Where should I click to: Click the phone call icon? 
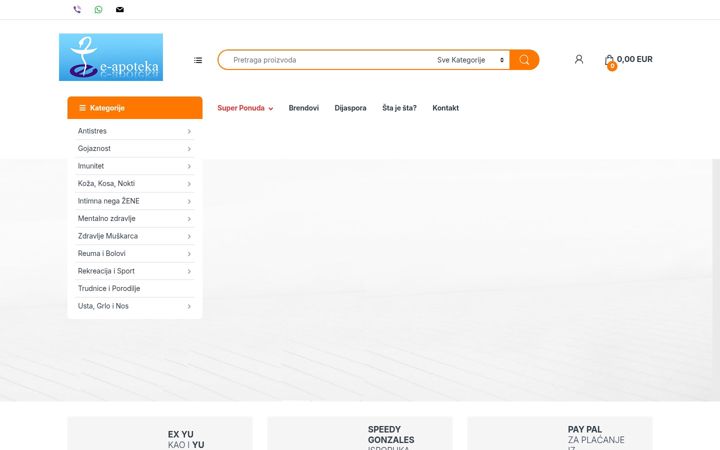(x=77, y=9)
